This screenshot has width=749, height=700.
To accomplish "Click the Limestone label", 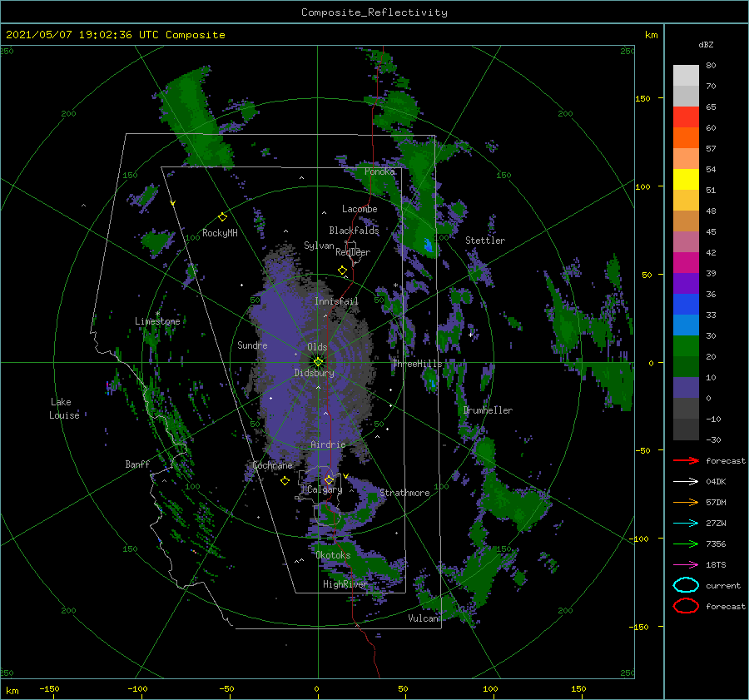I will 157,321.
